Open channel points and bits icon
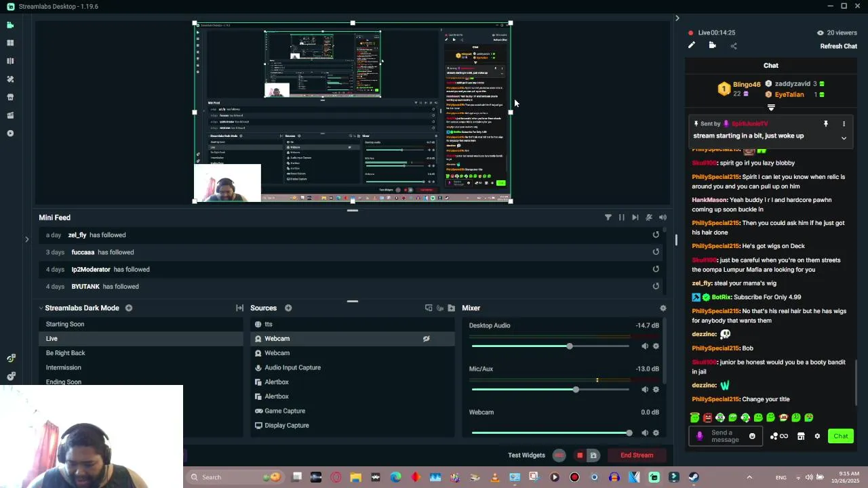 point(779,436)
